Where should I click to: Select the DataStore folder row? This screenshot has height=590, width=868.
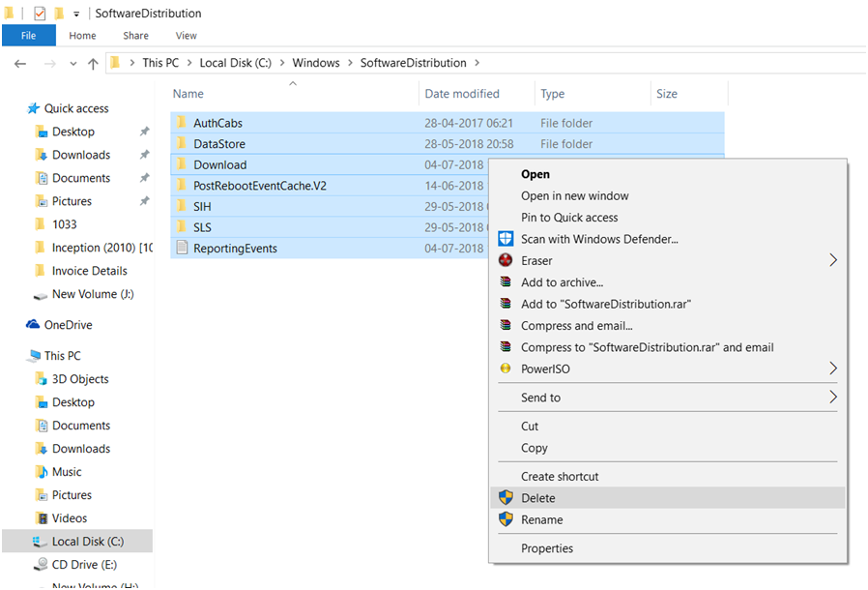[448, 143]
